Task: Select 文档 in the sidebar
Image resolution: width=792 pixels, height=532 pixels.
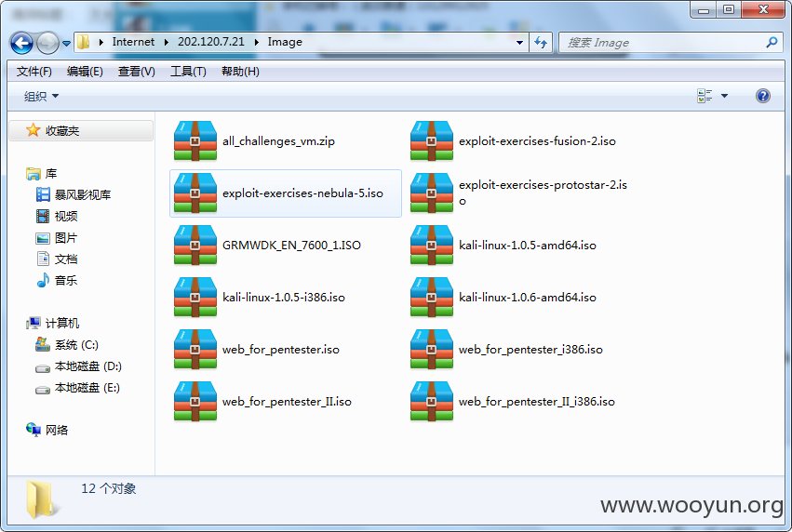Action: 57,259
